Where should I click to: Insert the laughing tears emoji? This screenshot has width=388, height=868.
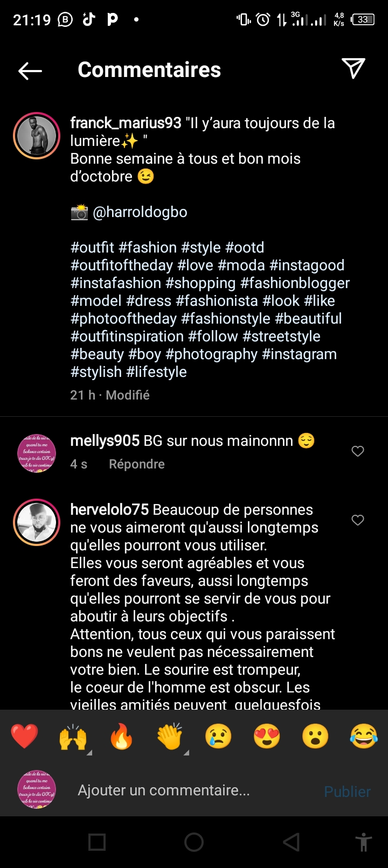(364, 736)
